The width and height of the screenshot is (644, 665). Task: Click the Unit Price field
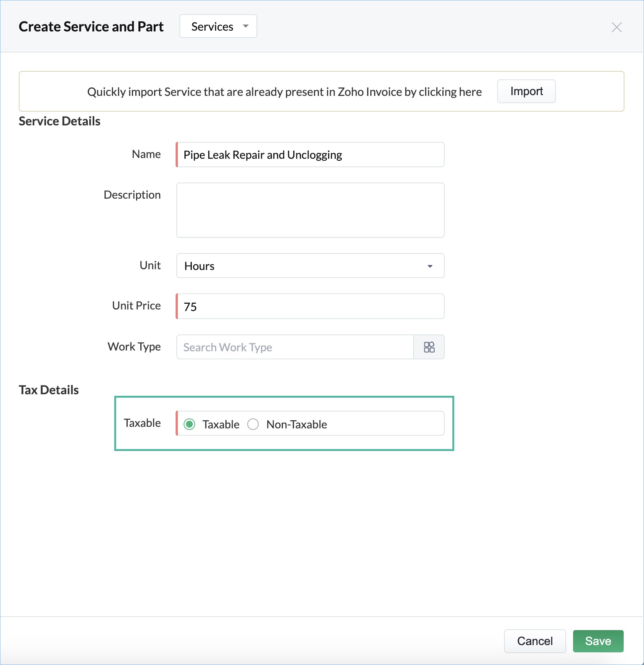(310, 306)
